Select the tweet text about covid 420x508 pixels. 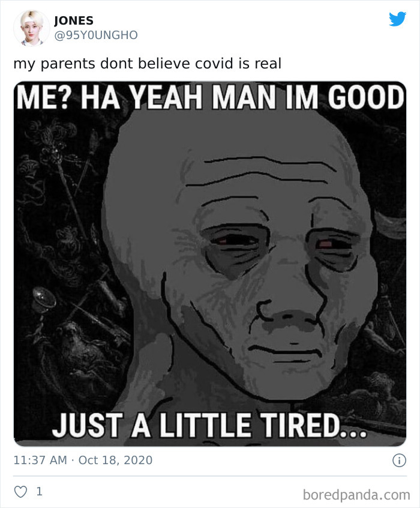coord(148,63)
